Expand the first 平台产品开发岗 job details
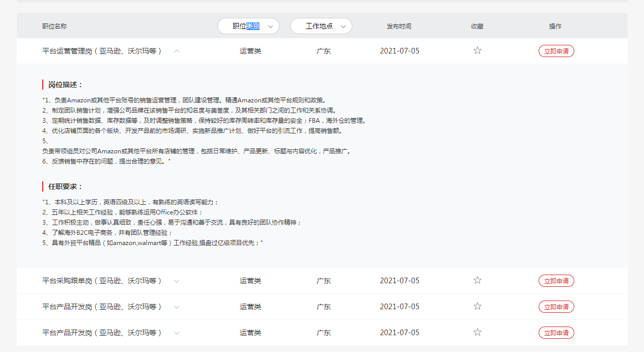 176,306
